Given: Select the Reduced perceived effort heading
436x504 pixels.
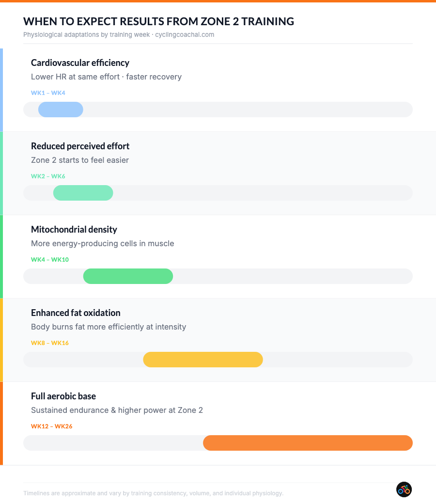Looking at the screenshot, I should (x=80, y=146).
